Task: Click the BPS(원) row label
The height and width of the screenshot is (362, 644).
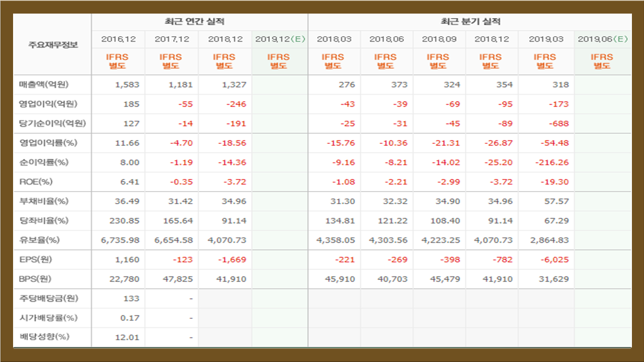Action: click(x=36, y=279)
